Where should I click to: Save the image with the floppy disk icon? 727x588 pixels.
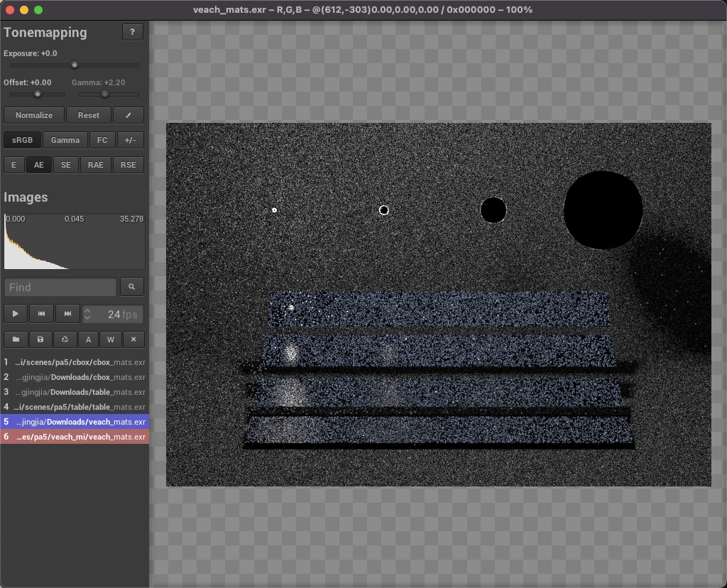40,339
